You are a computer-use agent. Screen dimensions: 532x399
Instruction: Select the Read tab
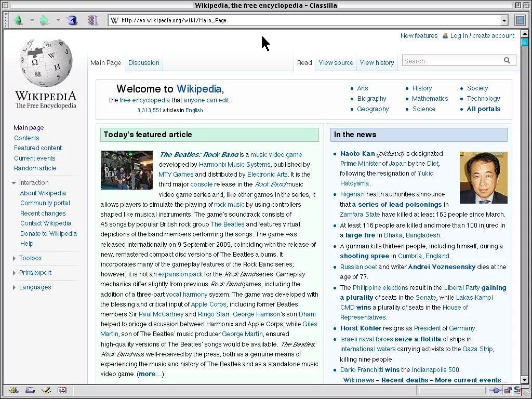(304, 62)
